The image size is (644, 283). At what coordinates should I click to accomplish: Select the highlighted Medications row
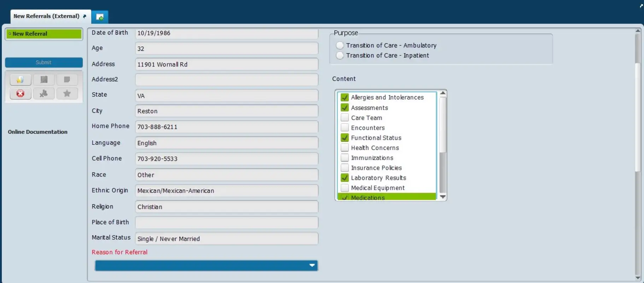click(387, 197)
